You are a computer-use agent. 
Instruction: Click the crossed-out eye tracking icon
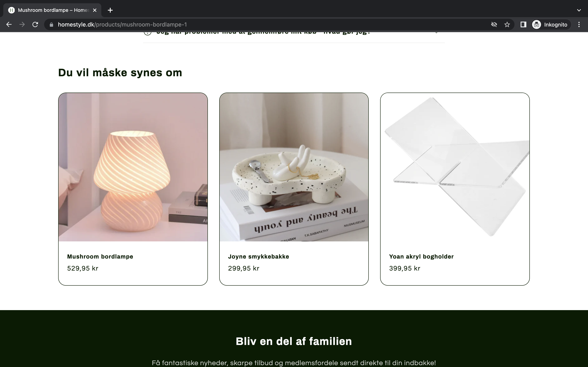494,24
